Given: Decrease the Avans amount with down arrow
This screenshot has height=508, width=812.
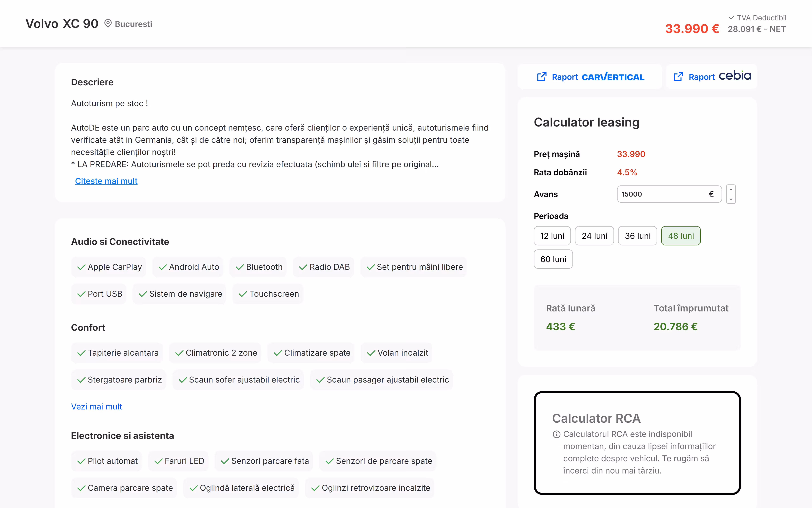Looking at the screenshot, I should click(731, 199).
